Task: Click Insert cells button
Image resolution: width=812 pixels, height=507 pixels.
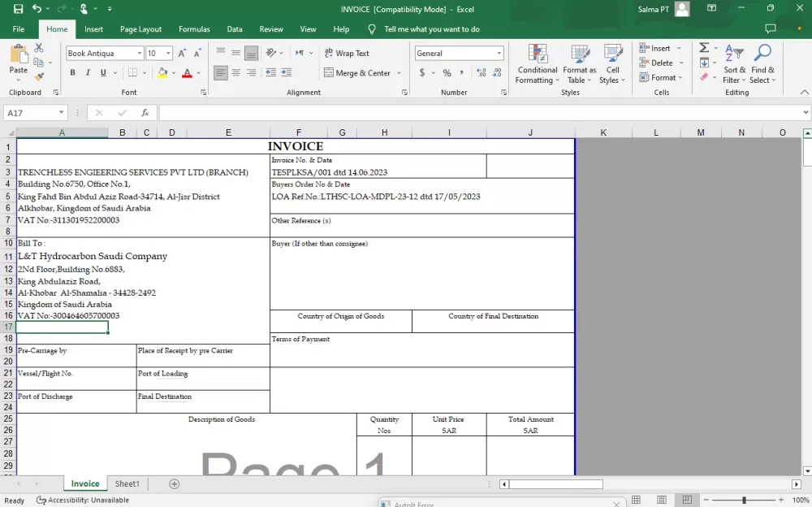Action: [655, 48]
